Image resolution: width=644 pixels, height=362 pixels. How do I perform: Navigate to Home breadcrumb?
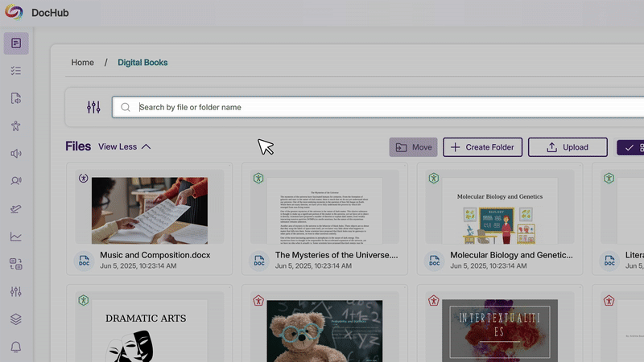[82, 63]
